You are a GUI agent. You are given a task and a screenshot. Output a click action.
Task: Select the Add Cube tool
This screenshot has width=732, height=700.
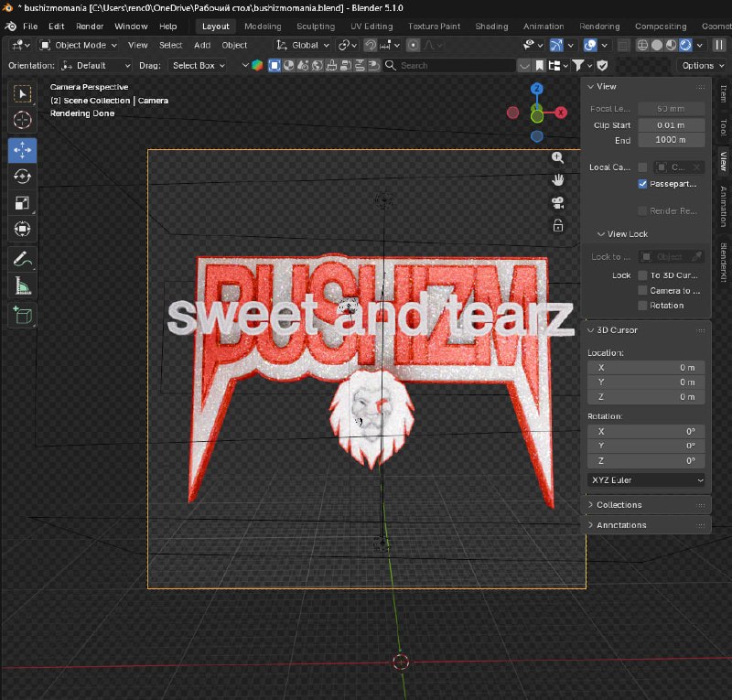pos(22,315)
